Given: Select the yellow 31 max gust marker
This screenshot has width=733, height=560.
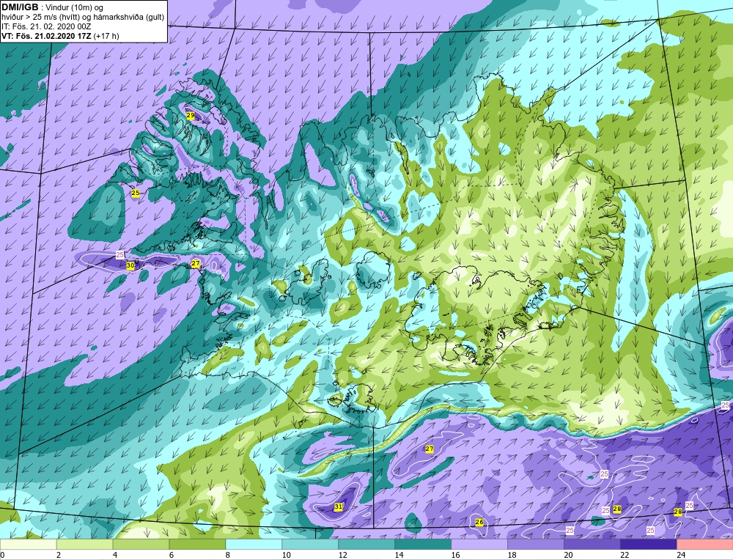Looking at the screenshot, I should coord(339,506).
